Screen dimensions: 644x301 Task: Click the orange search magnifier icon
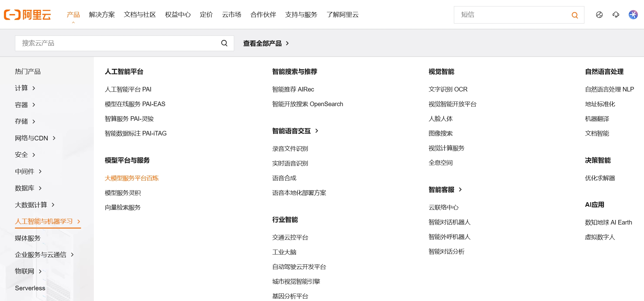pyautogui.click(x=575, y=15)
